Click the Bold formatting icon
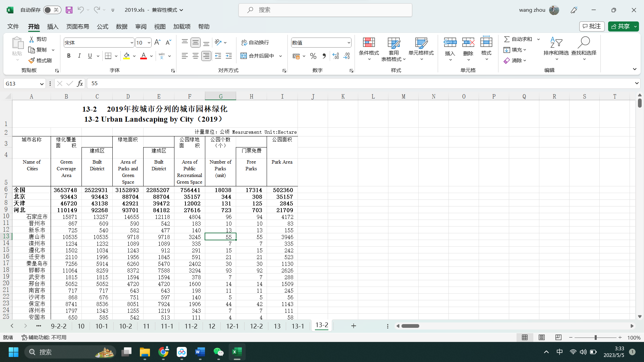Image resolution: width=644 pixels, height=362 pixels. click(69, 56)
